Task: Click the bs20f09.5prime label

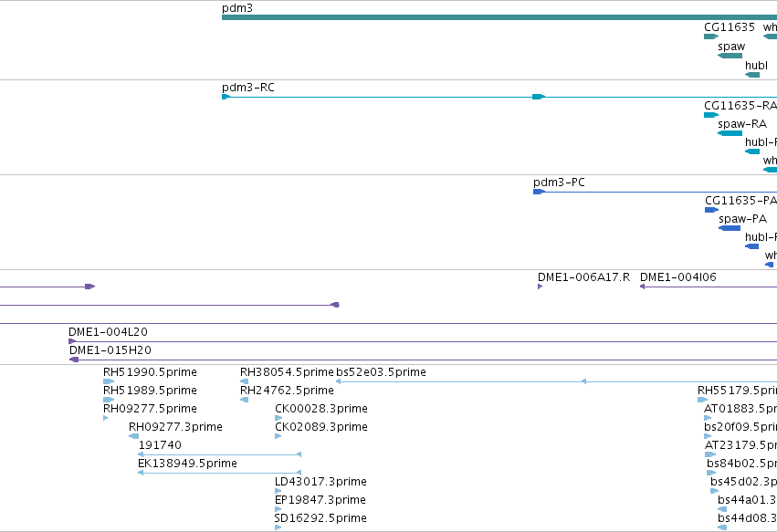Action: pos(740,427)
